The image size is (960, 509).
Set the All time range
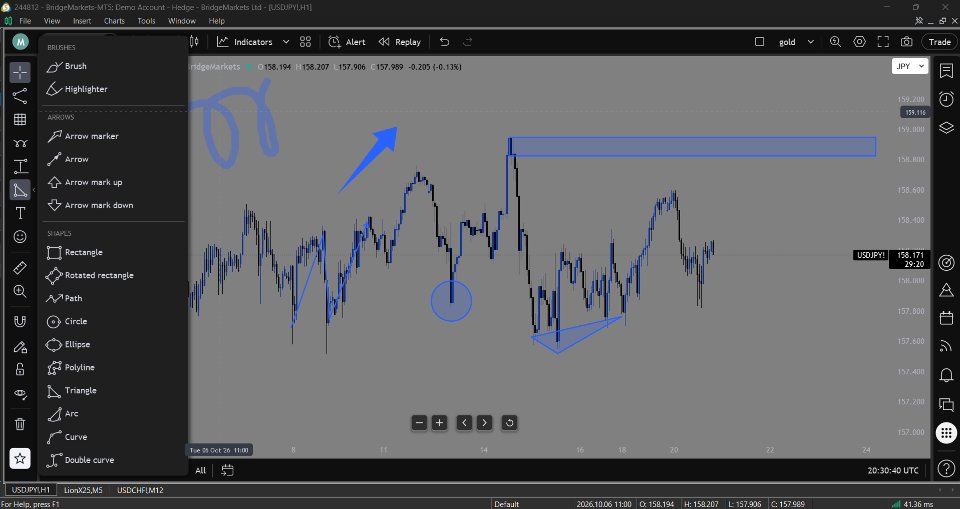click(200, 470)
